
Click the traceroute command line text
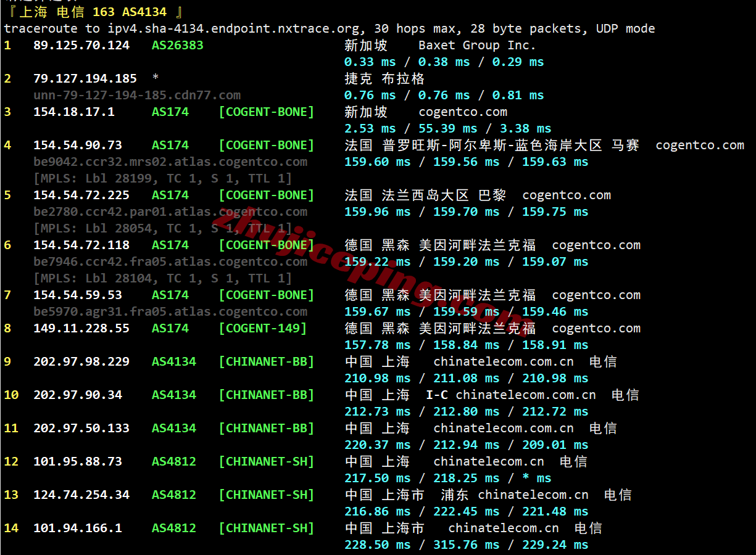[x=330, y=28]
